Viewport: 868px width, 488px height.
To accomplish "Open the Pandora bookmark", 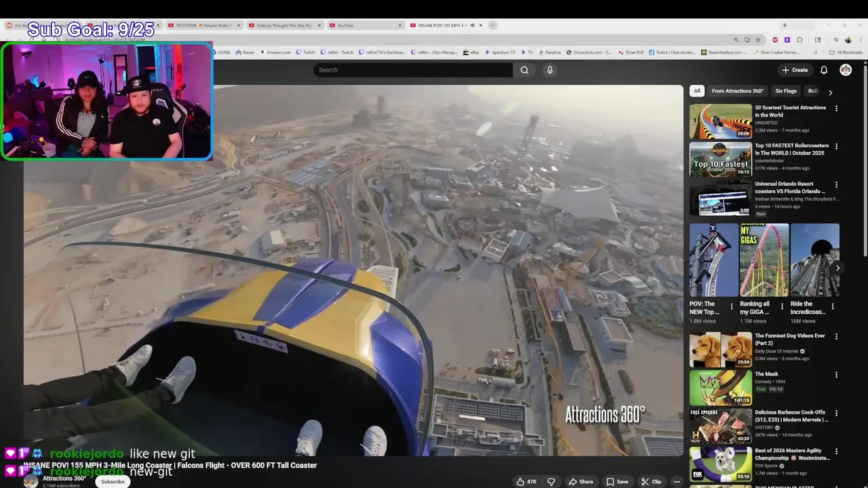I will click(550, 52).
